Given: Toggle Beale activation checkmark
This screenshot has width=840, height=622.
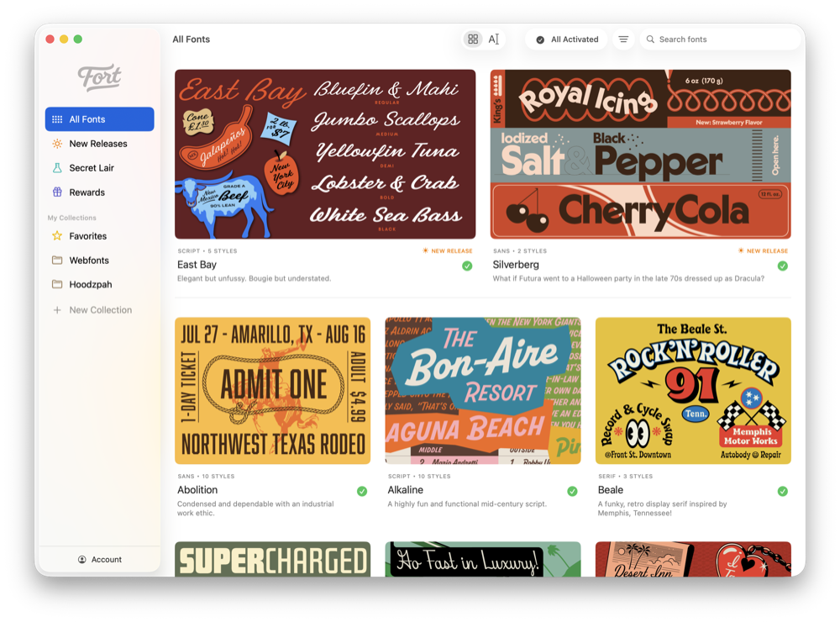Looking at the screenshot, I should click(x=783, y=491).
